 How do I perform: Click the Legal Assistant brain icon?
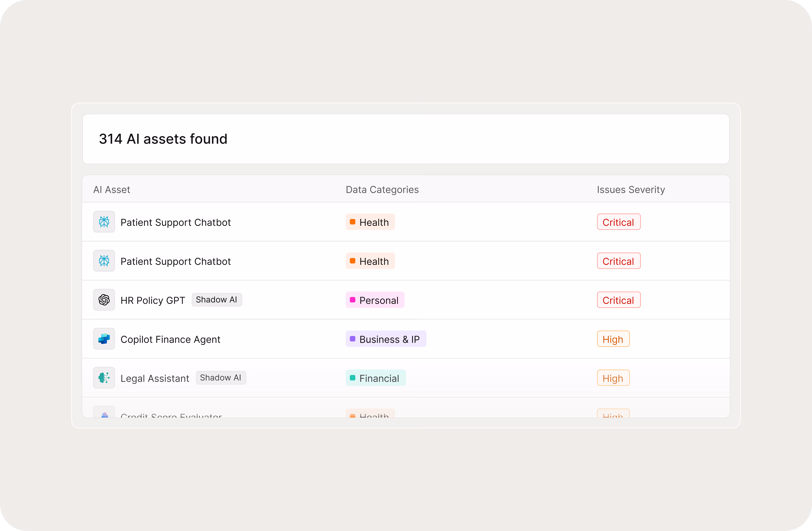click(104, 378)
